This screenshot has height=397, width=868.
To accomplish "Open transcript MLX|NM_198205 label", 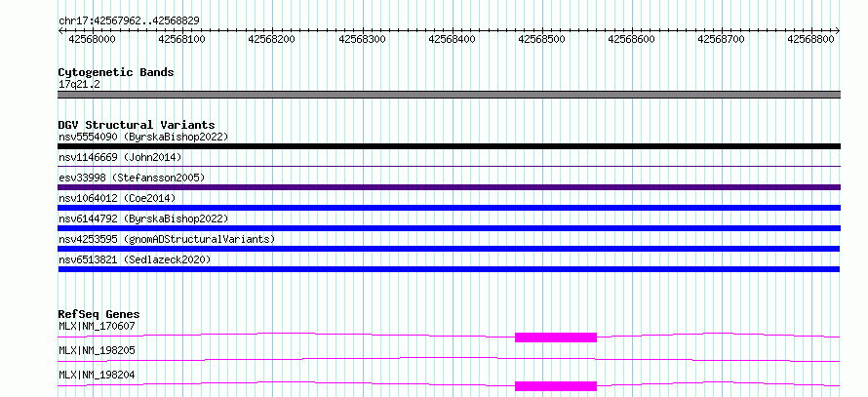I will click(97, 350).
